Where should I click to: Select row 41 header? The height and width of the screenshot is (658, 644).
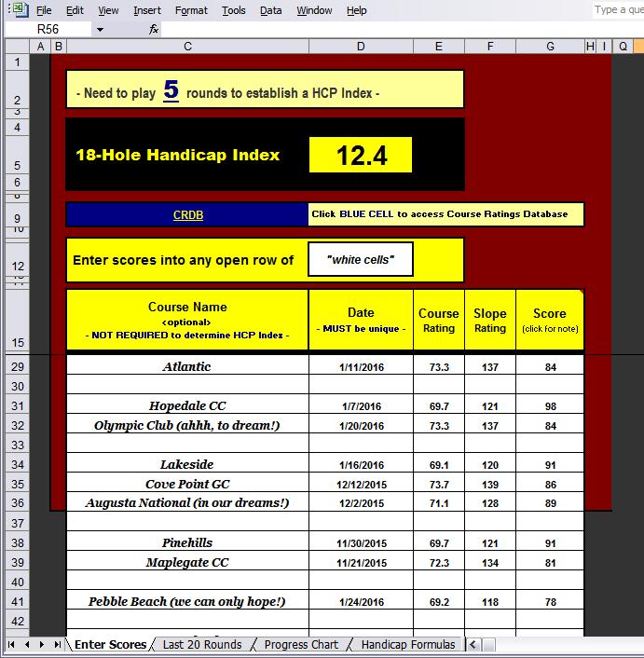[17, 601]
